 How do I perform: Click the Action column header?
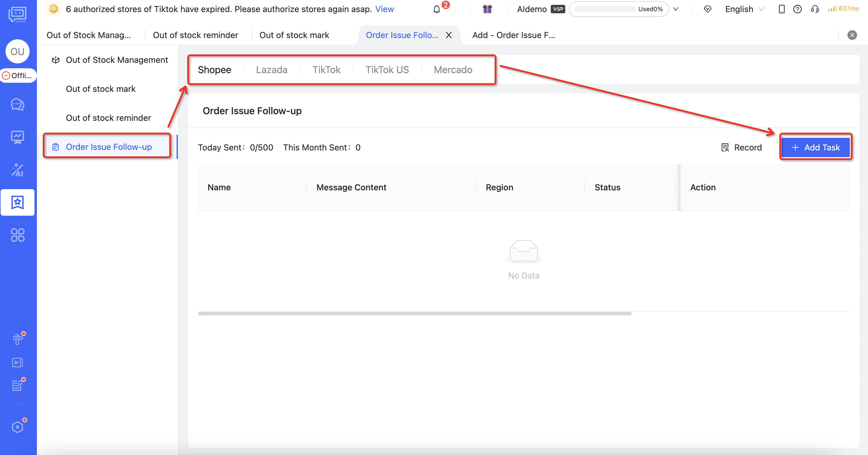pos(703,187)
